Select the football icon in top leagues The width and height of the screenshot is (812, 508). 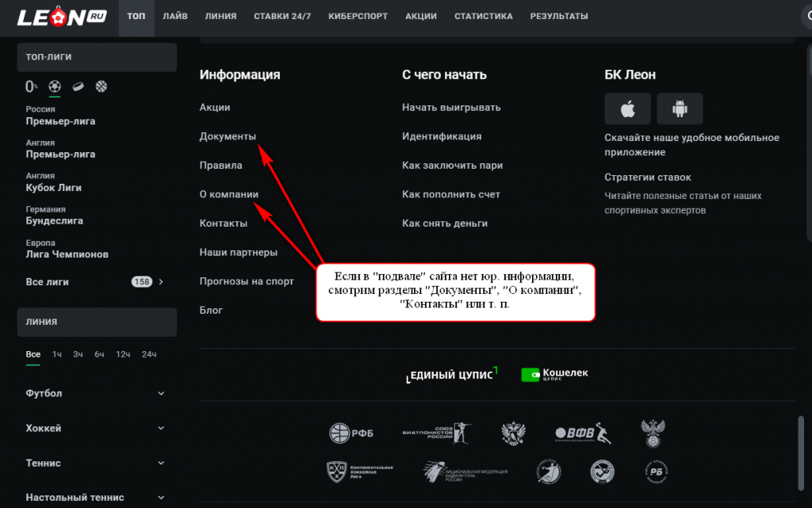pyautogui.click(x=55, y=86)
